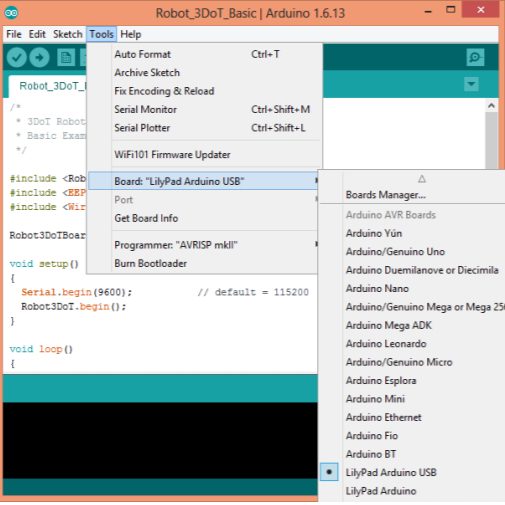Open the Serial Monitor magnifier icon
Screen dimensions: 505x505
pyautogui.click(x=475, y=57)
